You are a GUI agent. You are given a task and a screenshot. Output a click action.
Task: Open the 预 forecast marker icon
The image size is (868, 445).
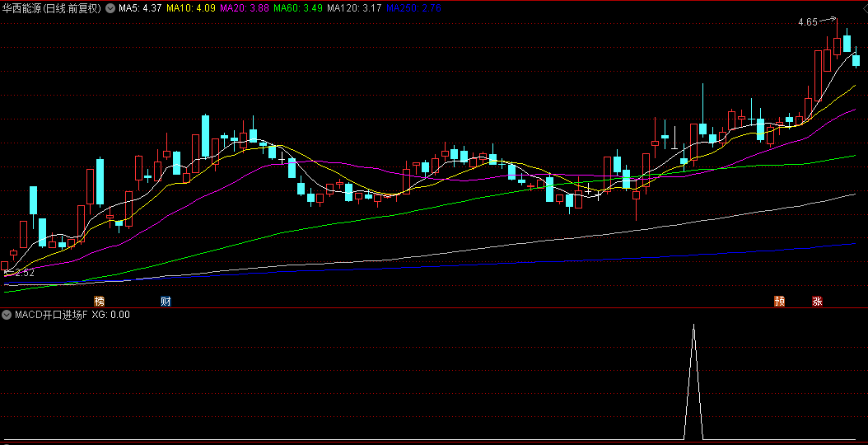(x=779, y=302)
